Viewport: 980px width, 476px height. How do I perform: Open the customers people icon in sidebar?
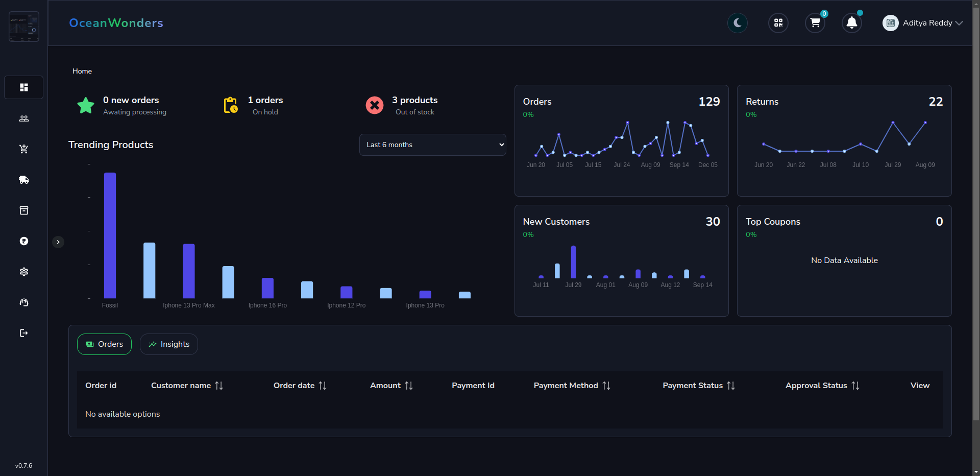click(x=23, y=118)
